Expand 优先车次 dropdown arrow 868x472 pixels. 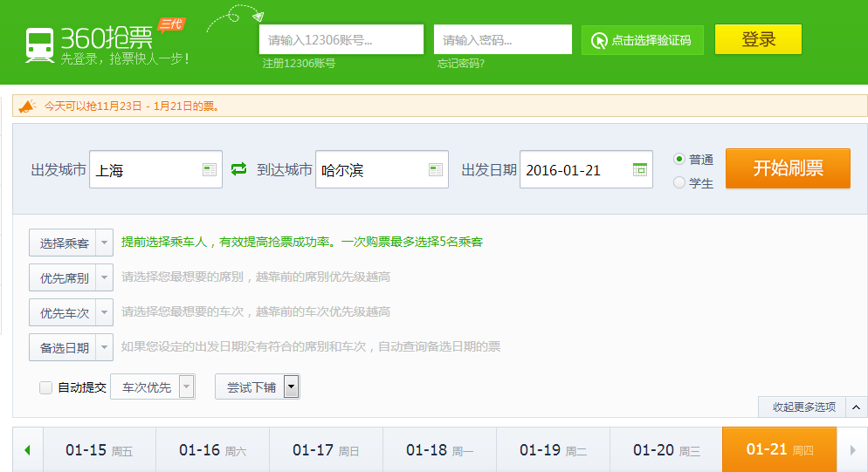pyautogui.click(x=104, y=312)
